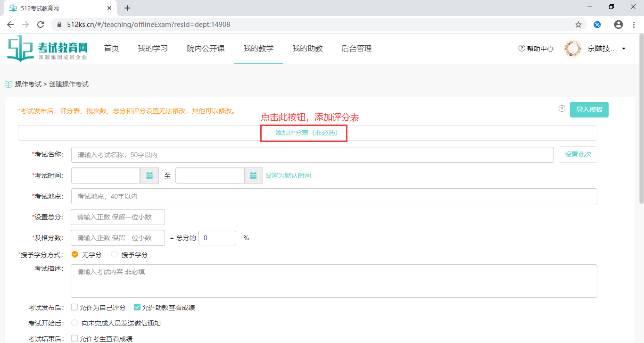The image size is (644, 343).
Task: Click 操作考试 breadcrumb link
Action: [28, 84]
